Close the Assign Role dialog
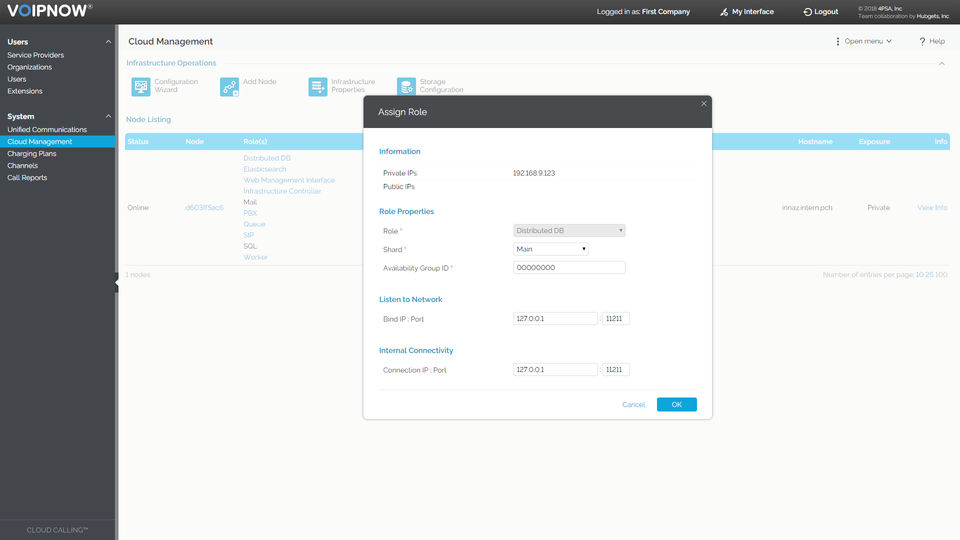 (704, 103)
